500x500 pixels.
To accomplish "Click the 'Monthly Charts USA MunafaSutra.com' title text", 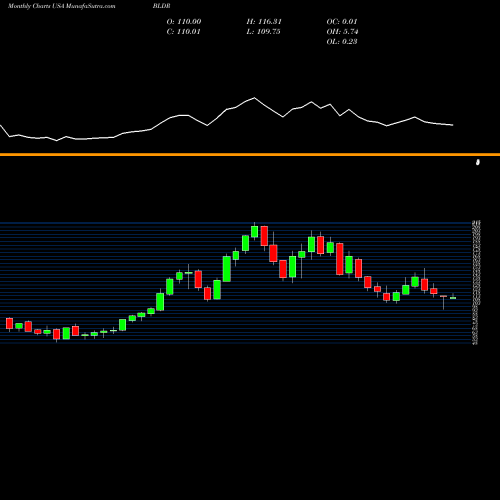I will tap(62, 6).
